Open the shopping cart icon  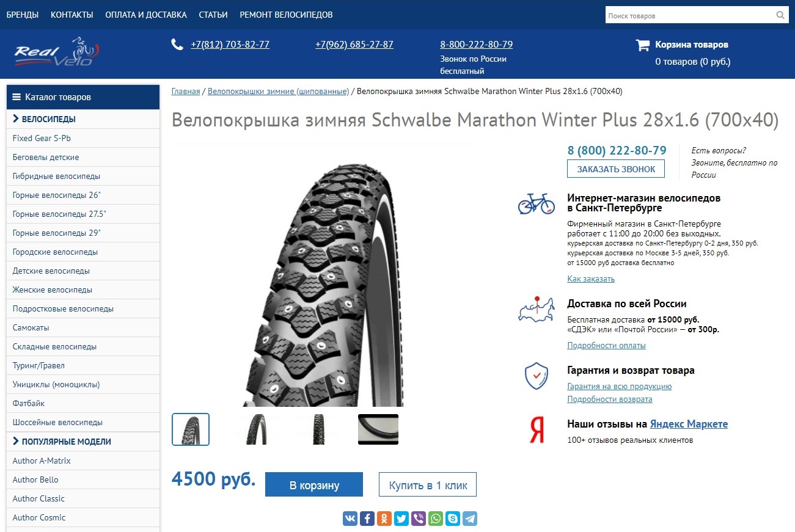coord(642,45)
